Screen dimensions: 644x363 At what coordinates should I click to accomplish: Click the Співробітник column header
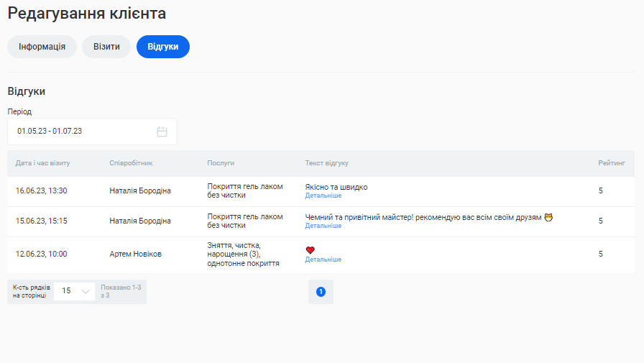(131, 163)
